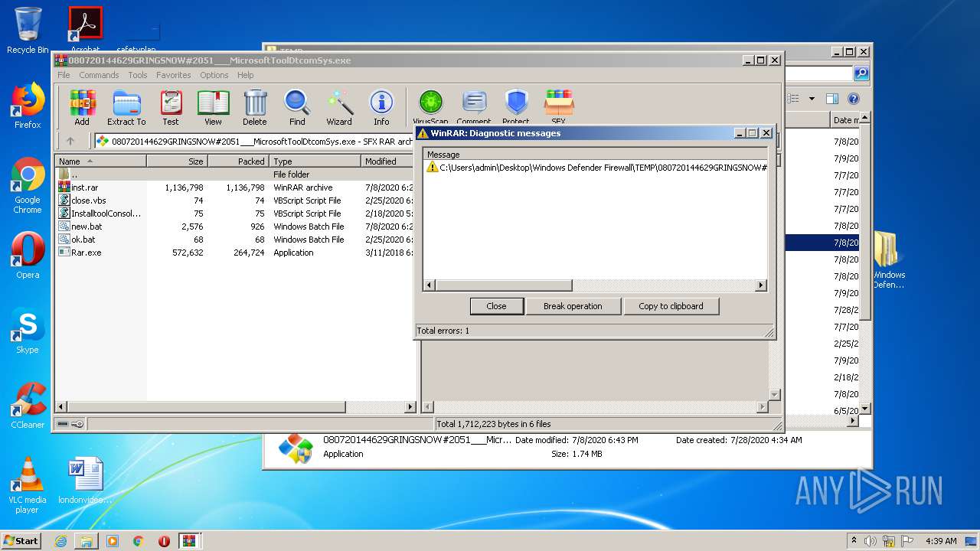Click Explorer search magnifier icon
Image resolution: width=980 pixels, height=551 pixels.
(861, 73)
